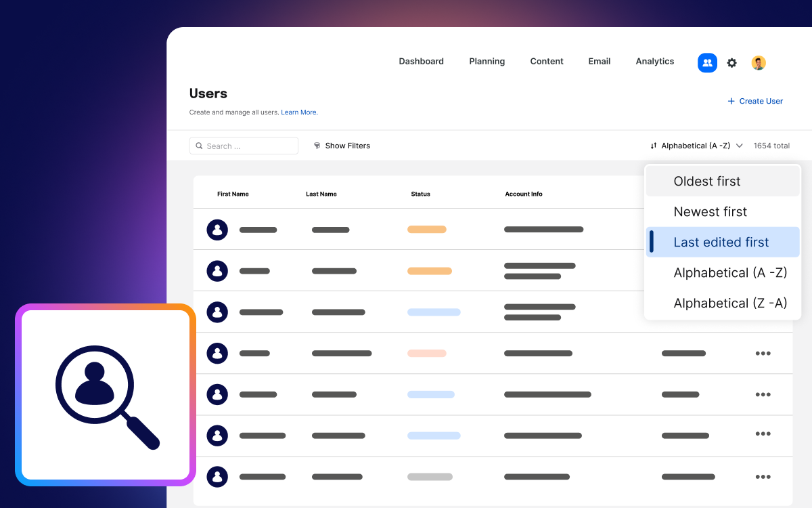Switch to the Email tab
Viewport: 812px width, 508px height.
(600, 61)
